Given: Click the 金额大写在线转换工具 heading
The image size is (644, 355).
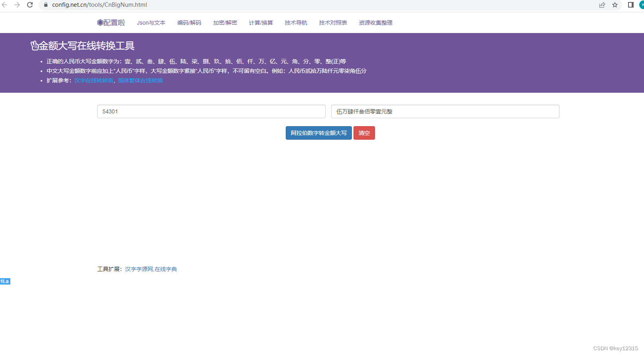Looking at the screenshot, I should tap(82, 46).
